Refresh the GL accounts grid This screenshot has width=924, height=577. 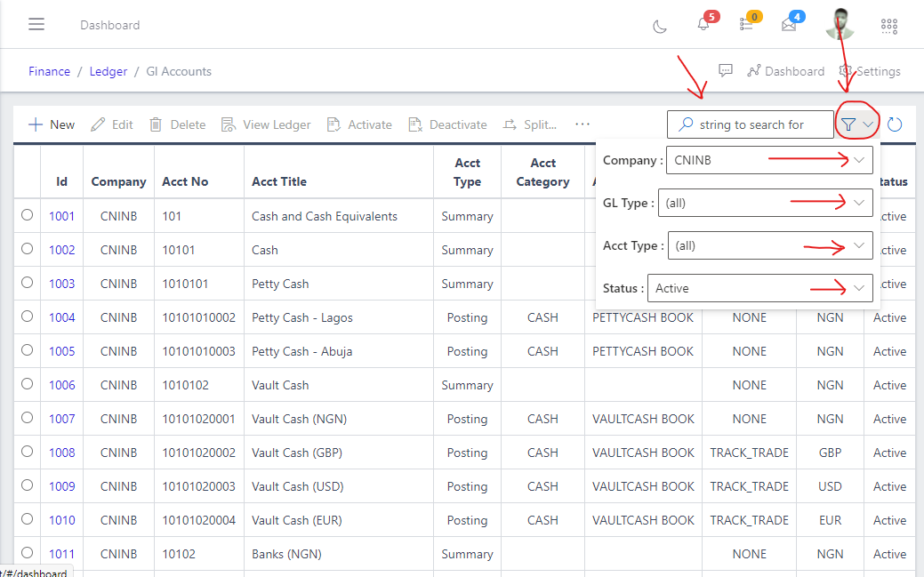[895, 124]
